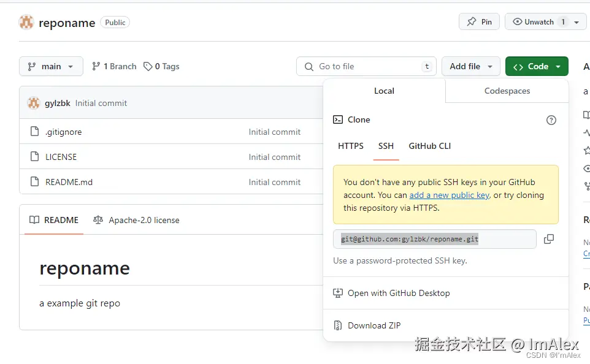Click the watcher count 1 badge
The width and height of the screenshot is (590, 364).
pos(563,22)
